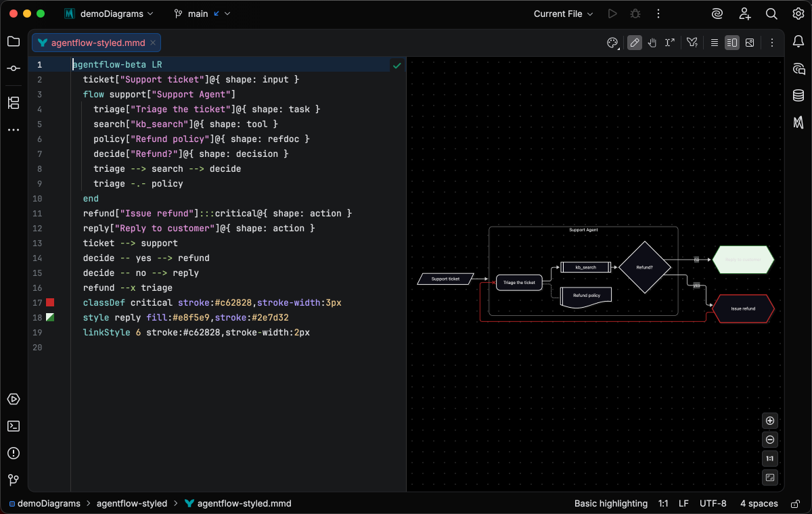Click "classDef" on line 17
The image size is (812, 514).
(104, 302)
